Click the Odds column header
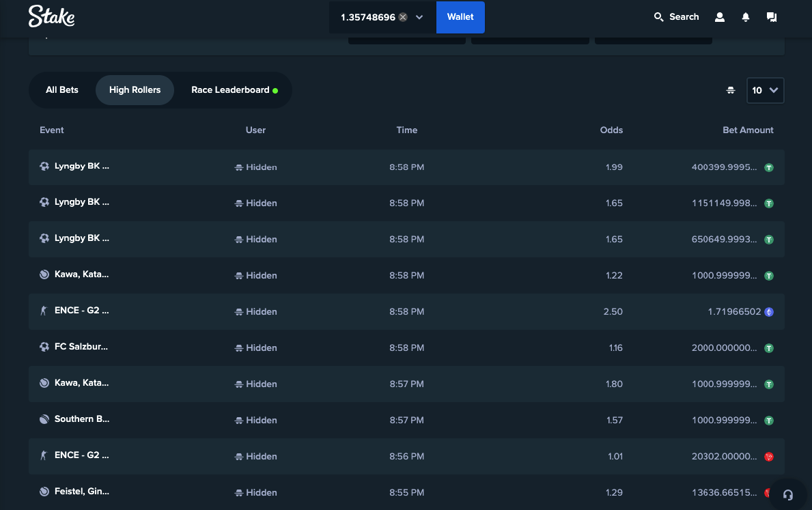812x510 pixels. pyautogui.click(x=611, y=130)
